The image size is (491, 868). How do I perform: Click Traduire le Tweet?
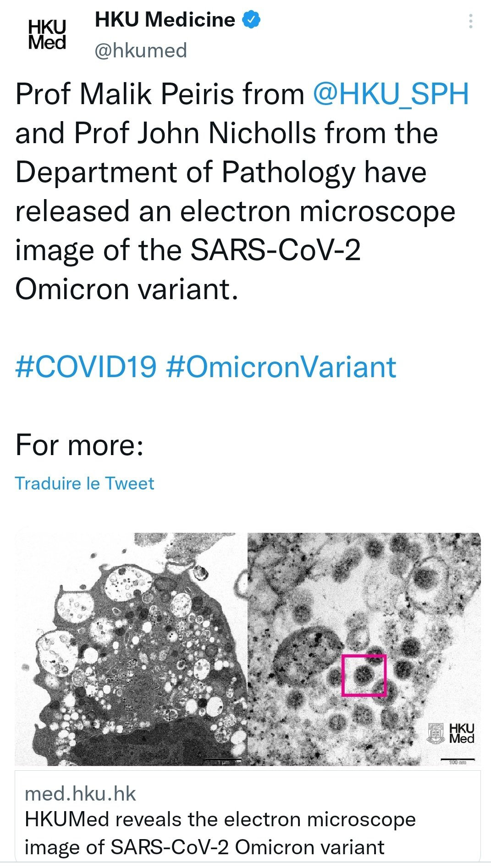coord(85,484)
